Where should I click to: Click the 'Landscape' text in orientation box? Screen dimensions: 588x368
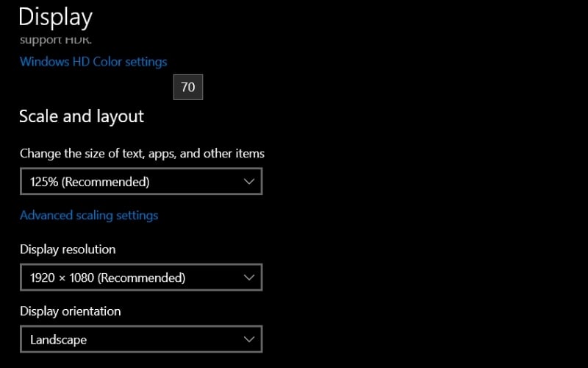pos(58,339)
